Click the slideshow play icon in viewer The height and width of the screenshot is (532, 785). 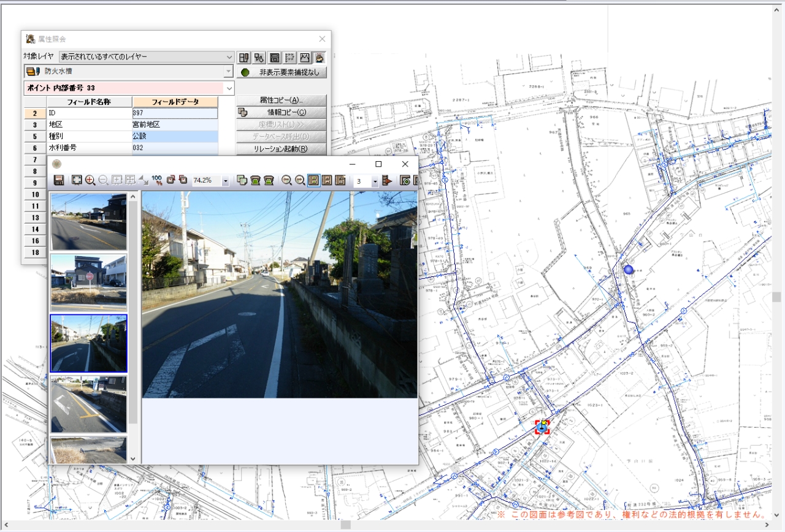tap(387, 180)
